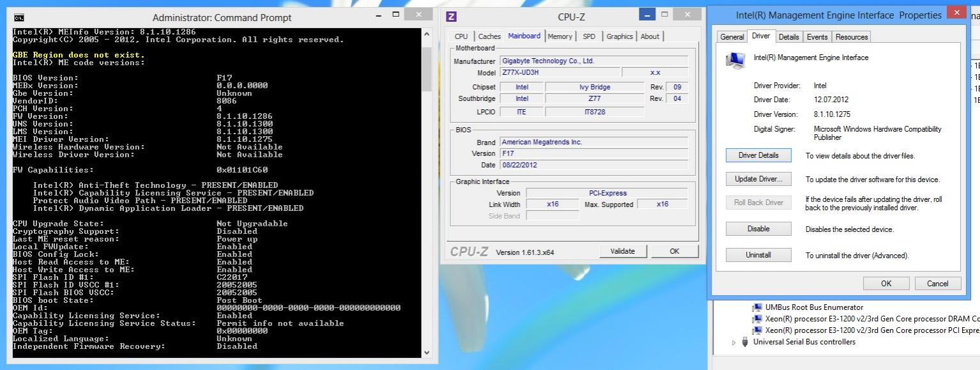Open the Events tab in Properties dialog
Screen dimensions: 980x370
[x=817, y=37]
